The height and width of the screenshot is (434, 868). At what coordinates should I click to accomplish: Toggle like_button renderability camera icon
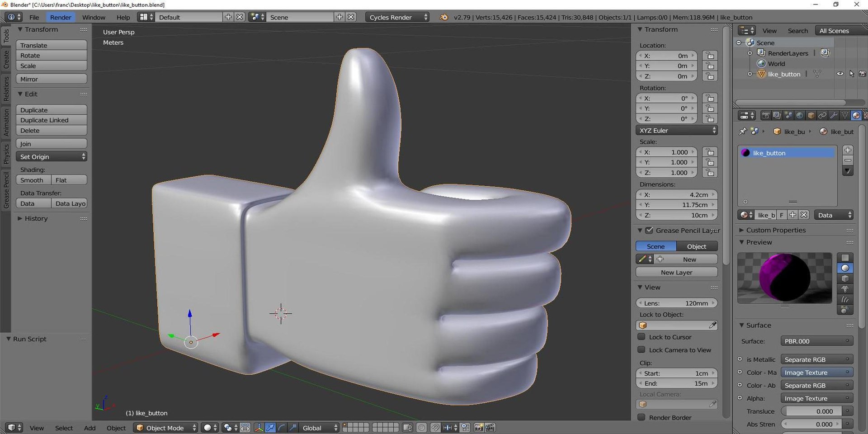pos(863,74)
